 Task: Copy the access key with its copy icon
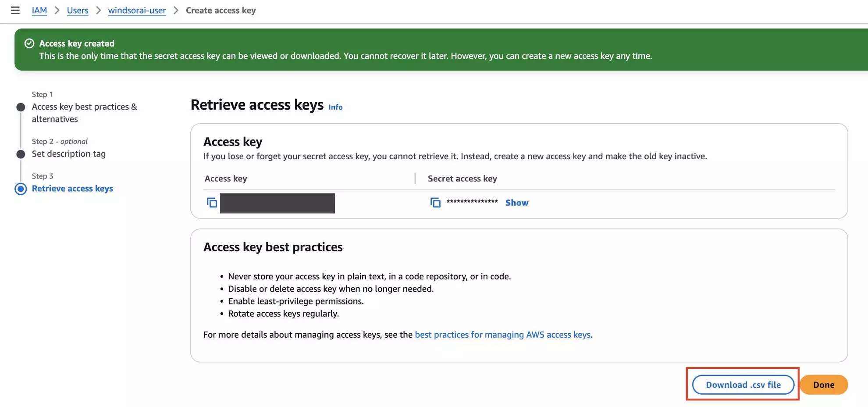pyautogui.click(x=212, y=203)
